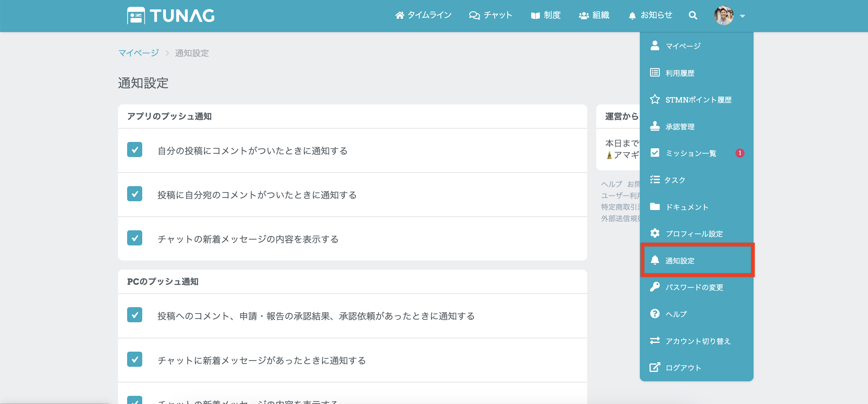Click the 組織 people icon
This screenshot has width=868, height=404.
click(x=584, y=15)
